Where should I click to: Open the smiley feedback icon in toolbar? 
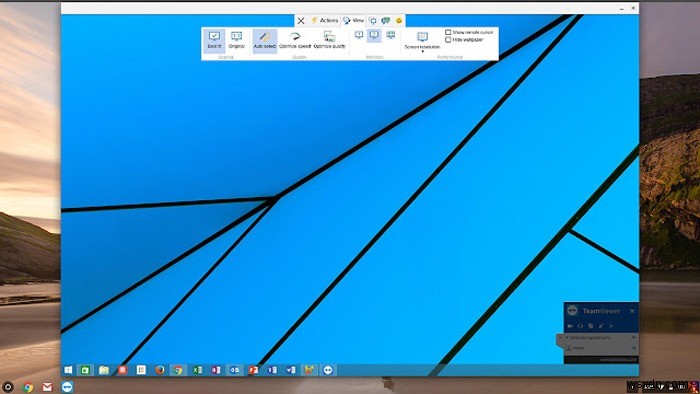tap(399, 21)
